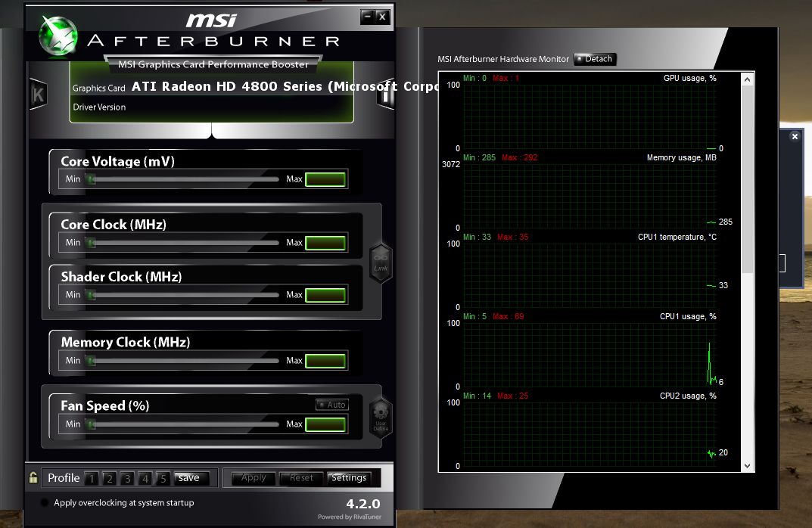Minimize the Afterburner window
Viewport: 812px width, 528px height.
click(367, 17)
